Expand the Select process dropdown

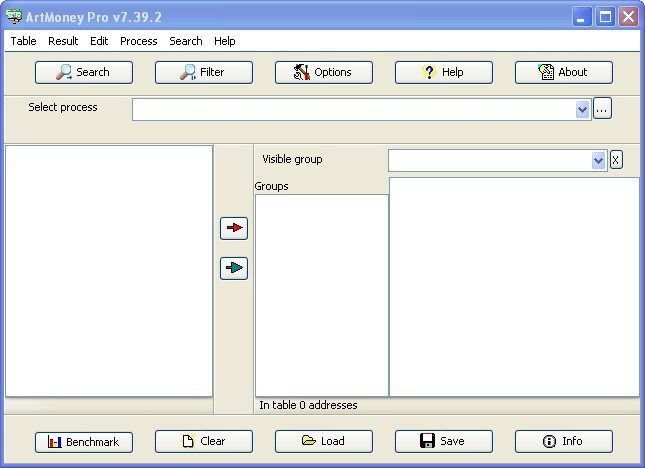[x=583, y=109]
